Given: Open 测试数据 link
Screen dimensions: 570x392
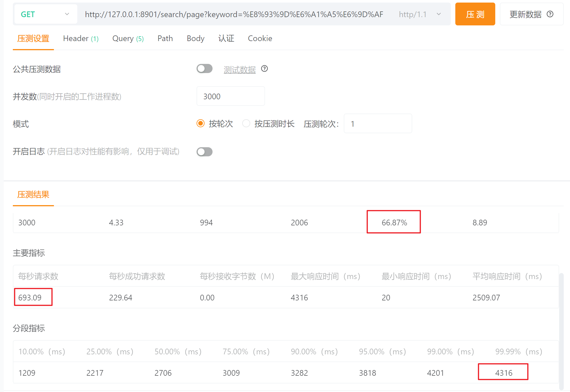Looking at the screenshot, I should click(239, 69).
